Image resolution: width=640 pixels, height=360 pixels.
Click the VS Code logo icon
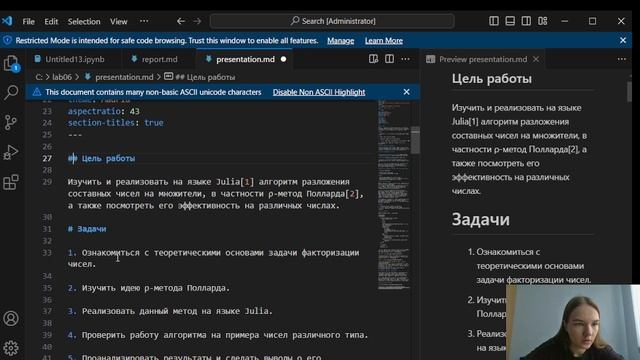tap(7, 21)
